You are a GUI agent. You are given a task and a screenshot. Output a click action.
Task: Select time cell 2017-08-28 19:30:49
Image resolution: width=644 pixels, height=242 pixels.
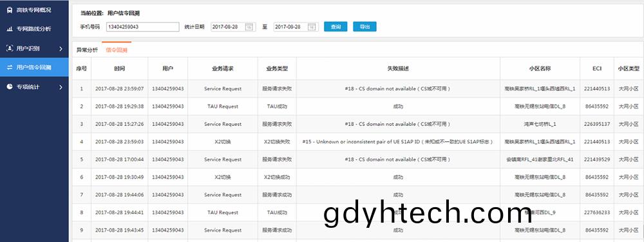(120, 177)
